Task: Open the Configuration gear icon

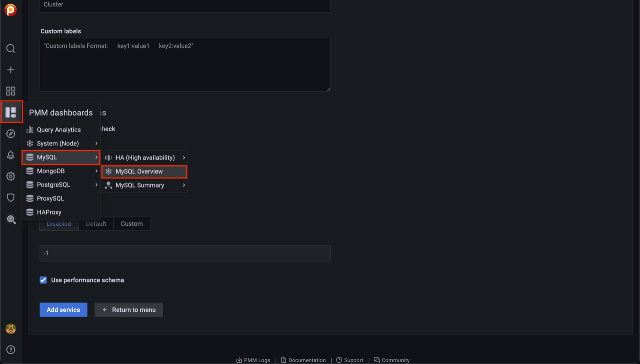Action: point(11,176)
